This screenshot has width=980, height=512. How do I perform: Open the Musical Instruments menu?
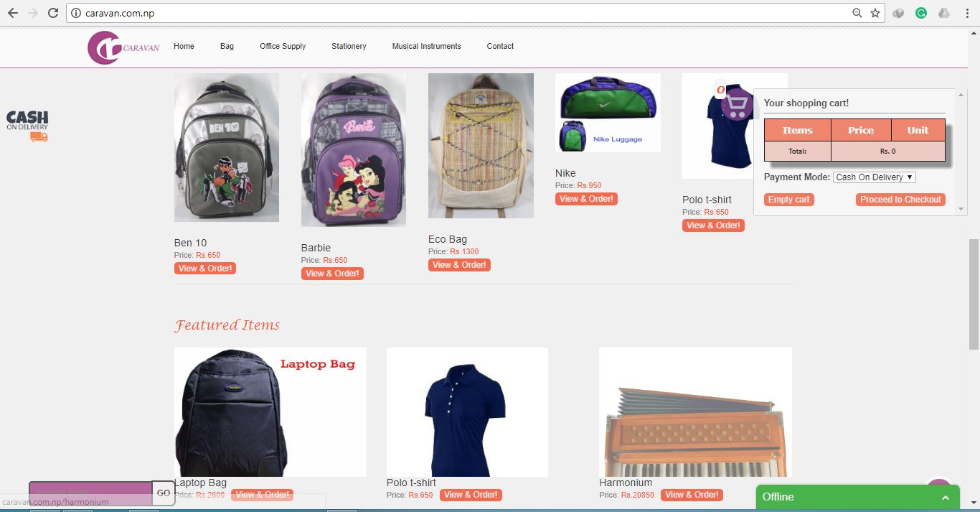tap(426, 46)
